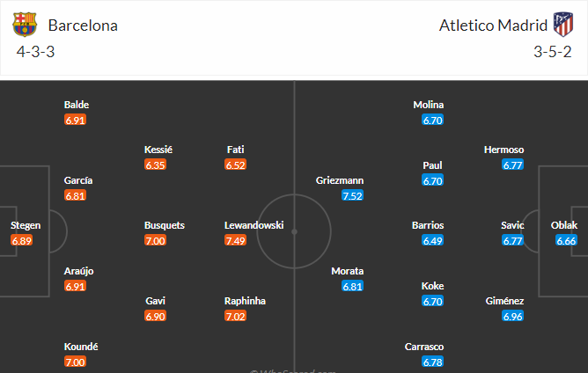Select Griezmann's 7.52 rating badge
Screen dimensions: 588x373
352,195
